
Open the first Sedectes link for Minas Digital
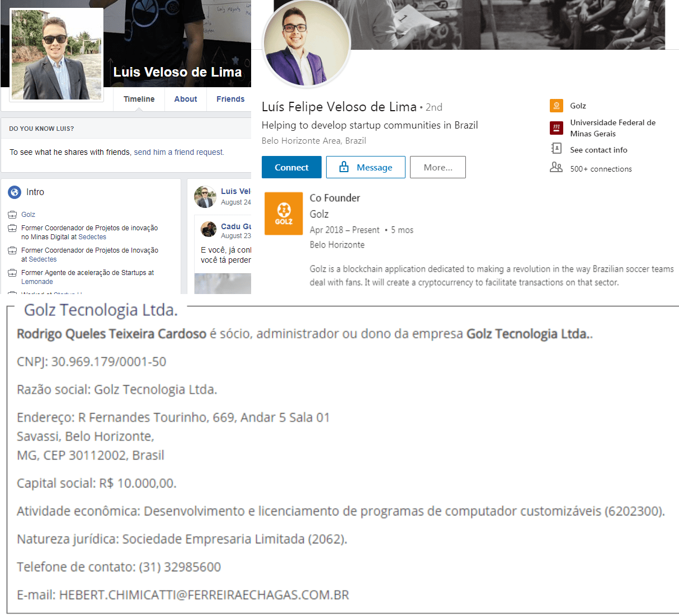[x=92, y=237]
